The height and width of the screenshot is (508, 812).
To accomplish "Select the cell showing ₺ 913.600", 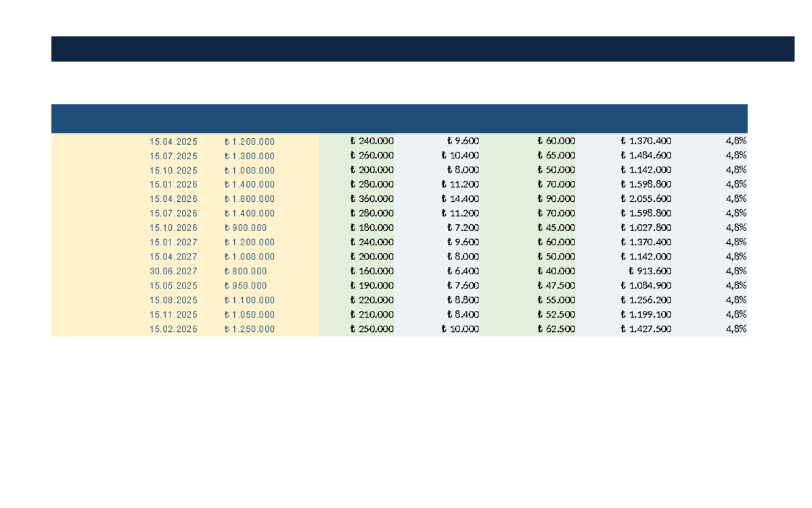I will click(625, 271).
